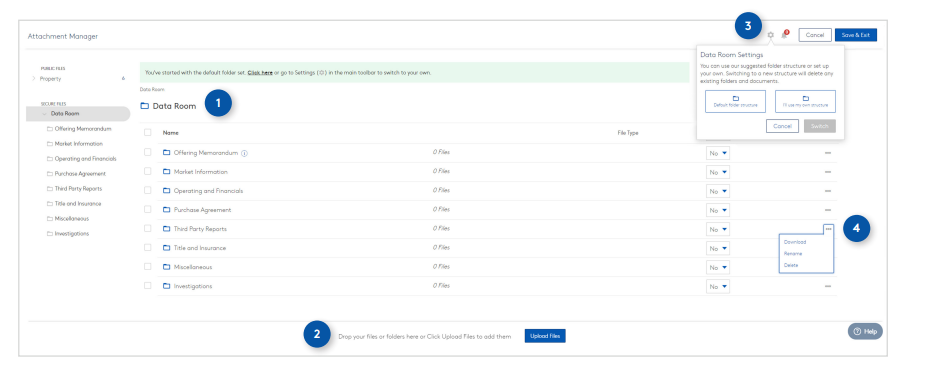Click more options button on Third Party Reports row
The width and height of the screenshot is (940, 379).
point(828,229)
